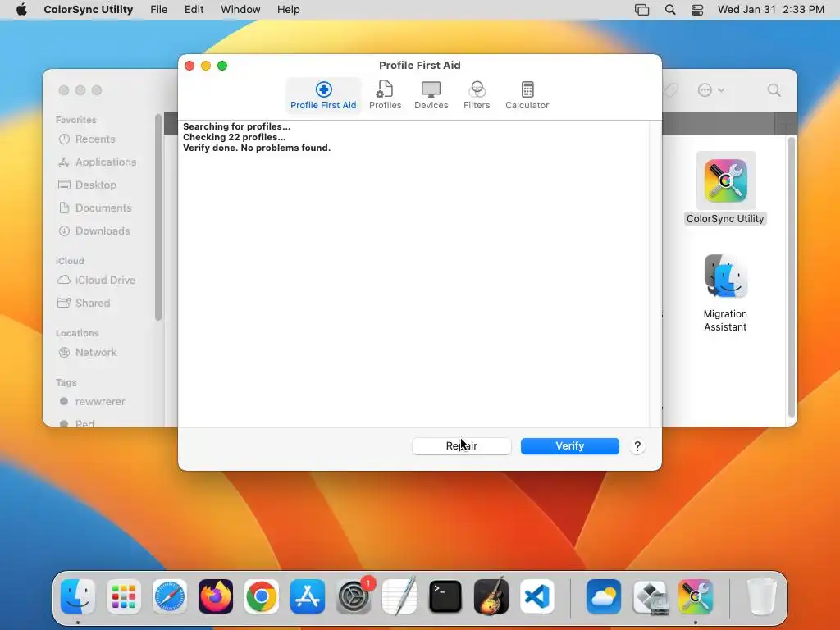Open Finder from the Dock
Image resolution: width=840 pixels, height=630 pixels.
(x=78, y=596)
